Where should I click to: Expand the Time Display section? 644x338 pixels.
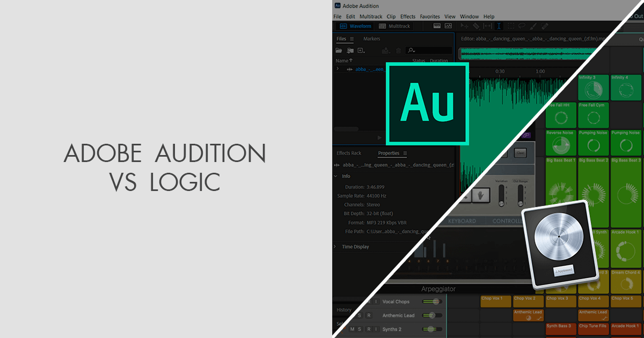(335, 246)
